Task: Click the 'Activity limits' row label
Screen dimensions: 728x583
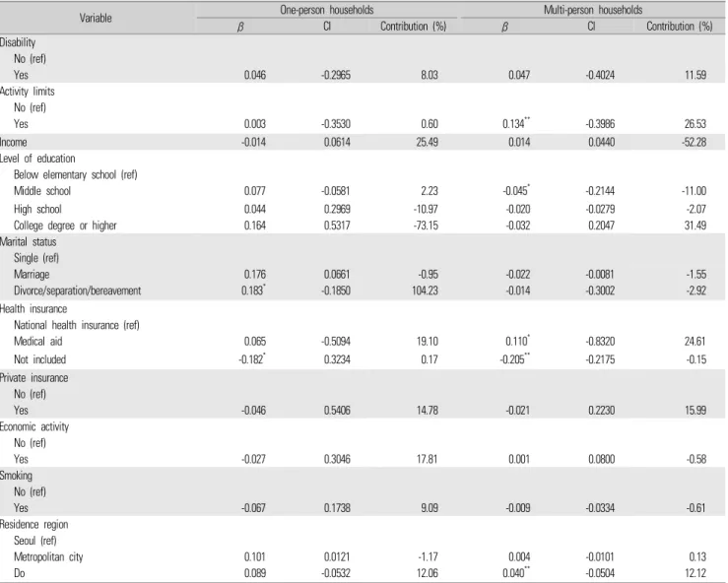Action: coord(28,92)
